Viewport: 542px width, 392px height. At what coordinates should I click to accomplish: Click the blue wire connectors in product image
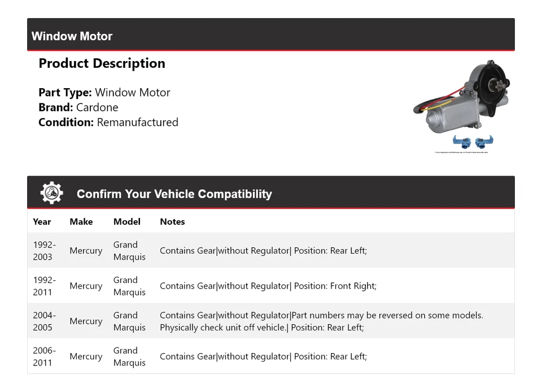pyautogui.click(x=473, y=142)
